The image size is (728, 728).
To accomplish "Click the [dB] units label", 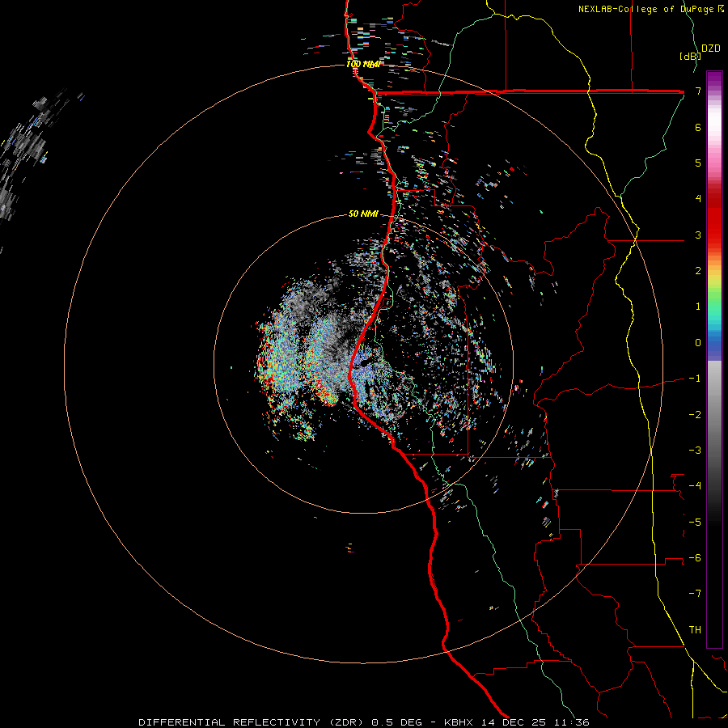I will [x=689, y=57].
